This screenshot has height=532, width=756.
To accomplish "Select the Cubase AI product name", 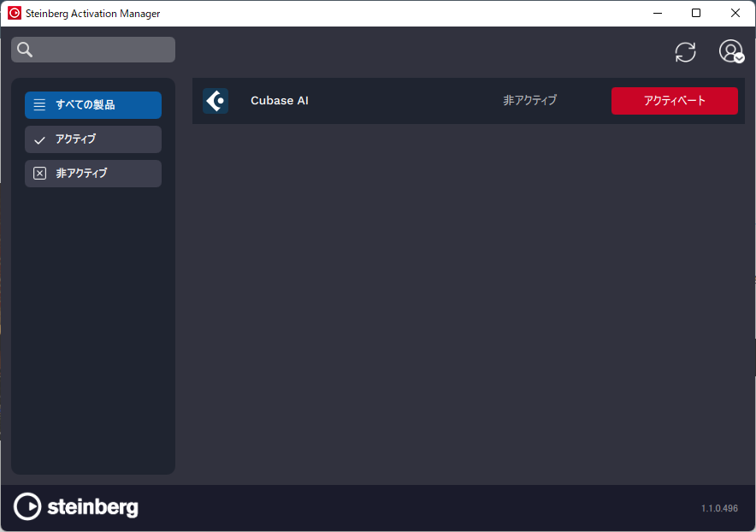I will pos(280,101).
